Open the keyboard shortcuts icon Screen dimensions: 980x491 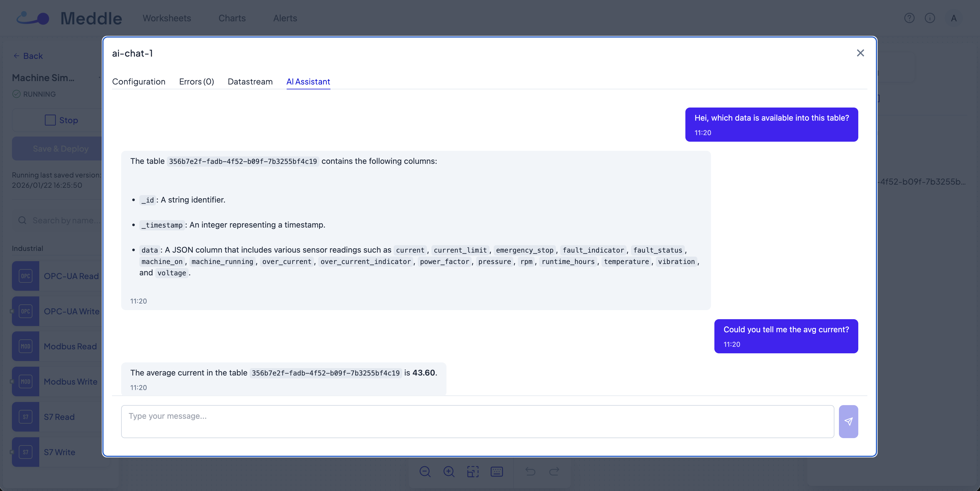point(497,472)
